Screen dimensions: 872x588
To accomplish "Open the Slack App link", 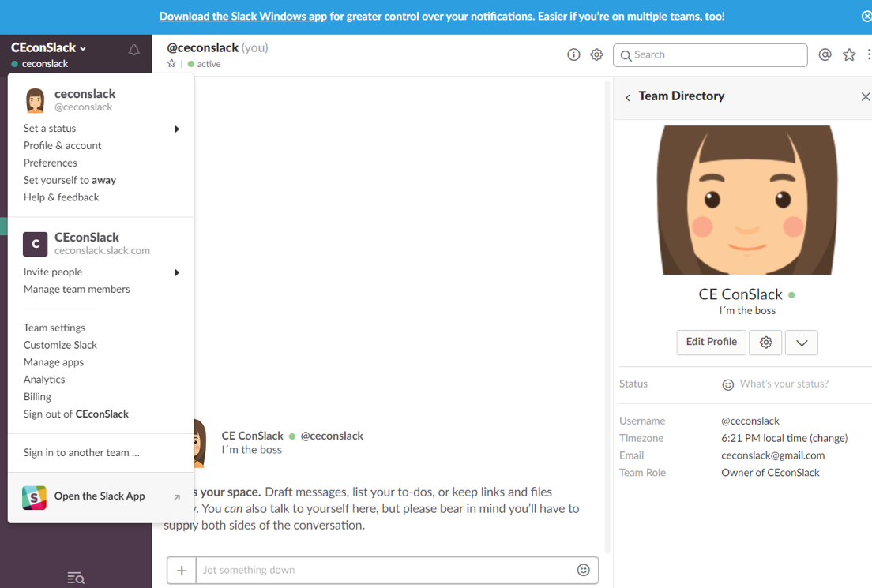I will 100,497.
